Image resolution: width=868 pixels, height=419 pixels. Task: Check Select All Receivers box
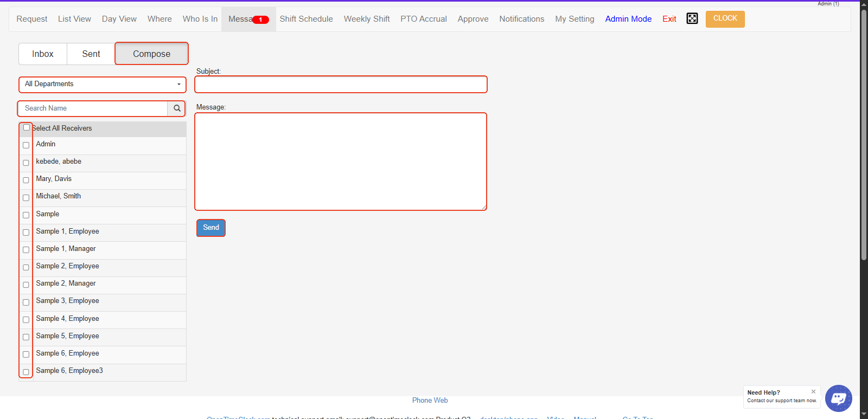point(27,127)
